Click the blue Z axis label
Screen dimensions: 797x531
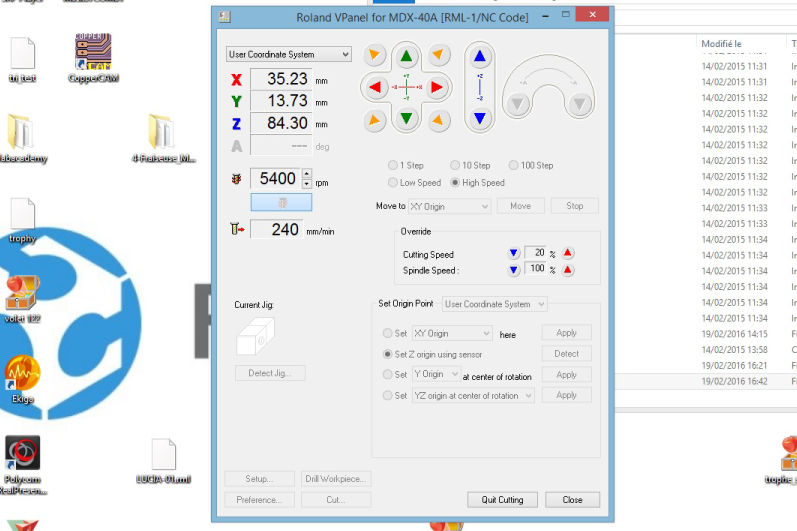236,124
